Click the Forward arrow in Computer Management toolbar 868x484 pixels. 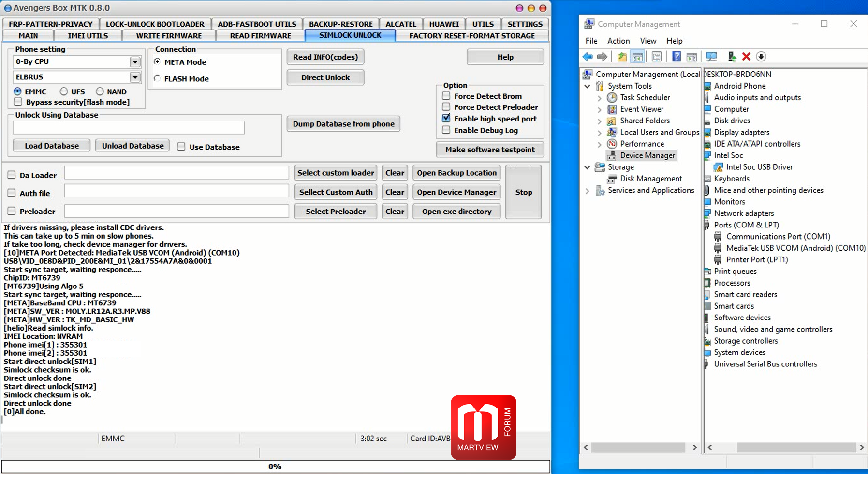coord(602,57)
